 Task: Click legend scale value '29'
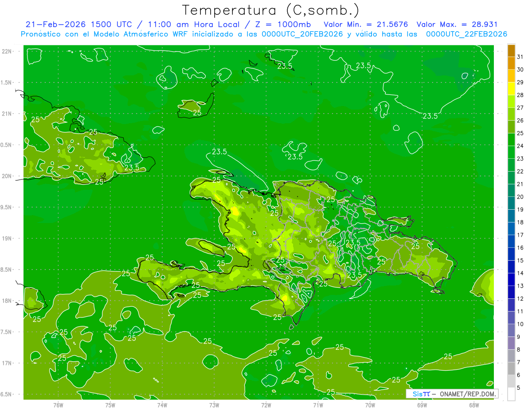[x=520, y=82]
